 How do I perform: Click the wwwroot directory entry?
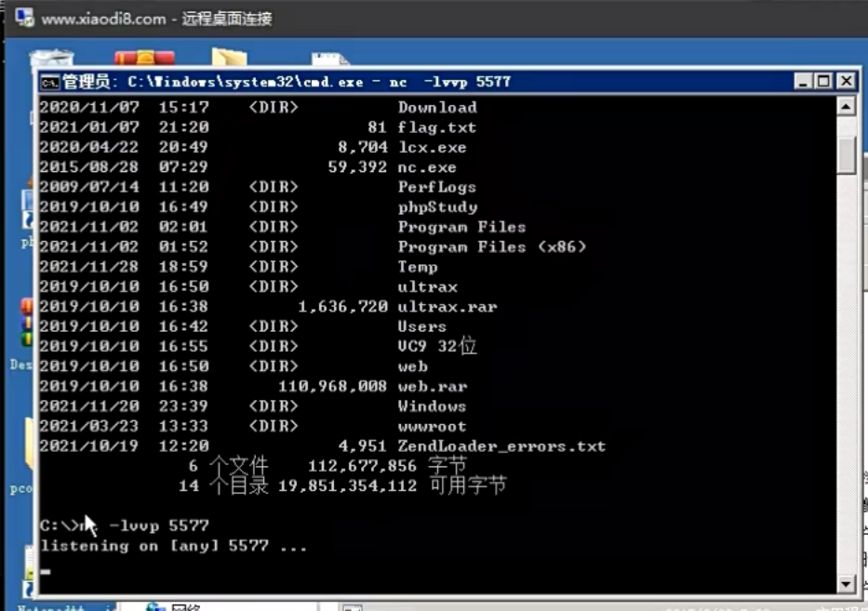coord(432,426)
